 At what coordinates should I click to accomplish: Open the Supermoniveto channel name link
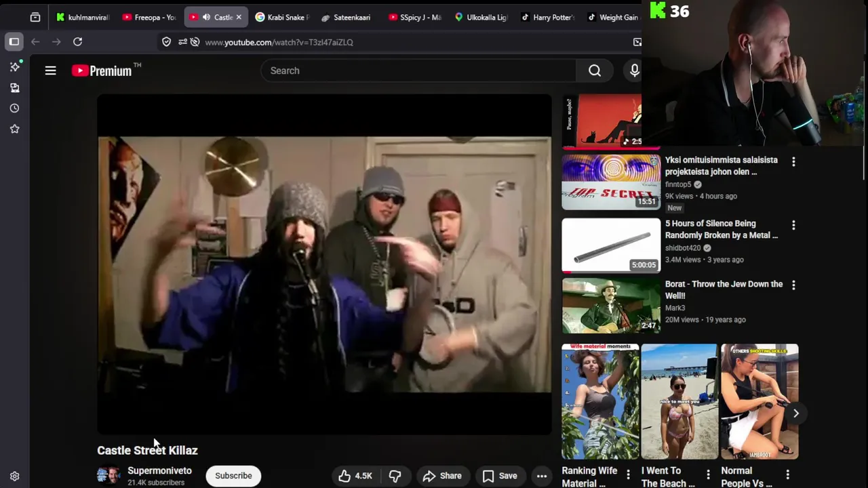click(159, 470)
